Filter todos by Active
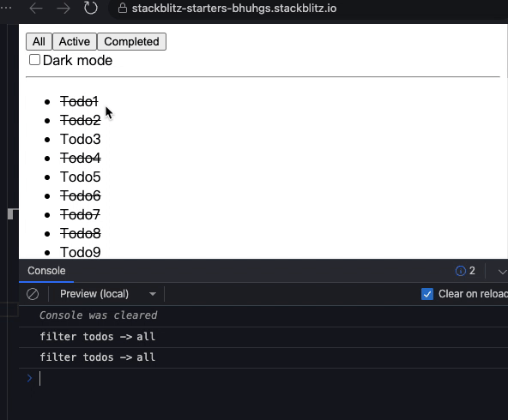 [75, 41]
